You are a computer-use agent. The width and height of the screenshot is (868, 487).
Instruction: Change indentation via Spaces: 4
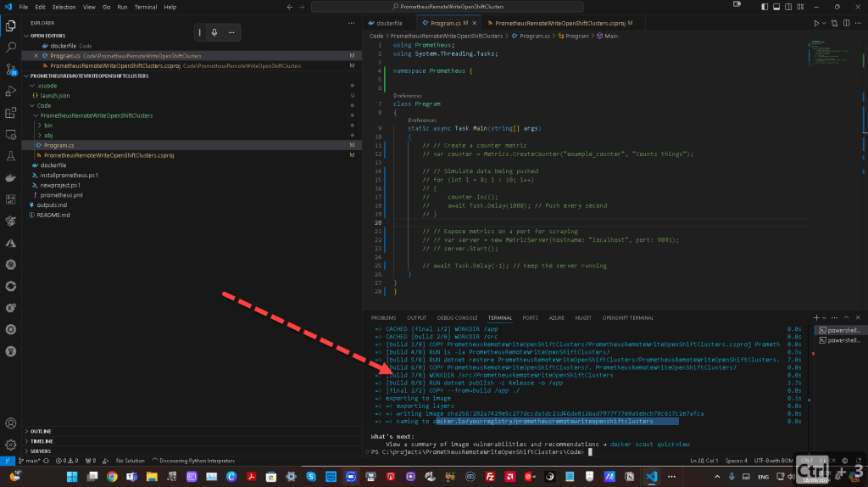pyautogui.click(x=737, y=461)
